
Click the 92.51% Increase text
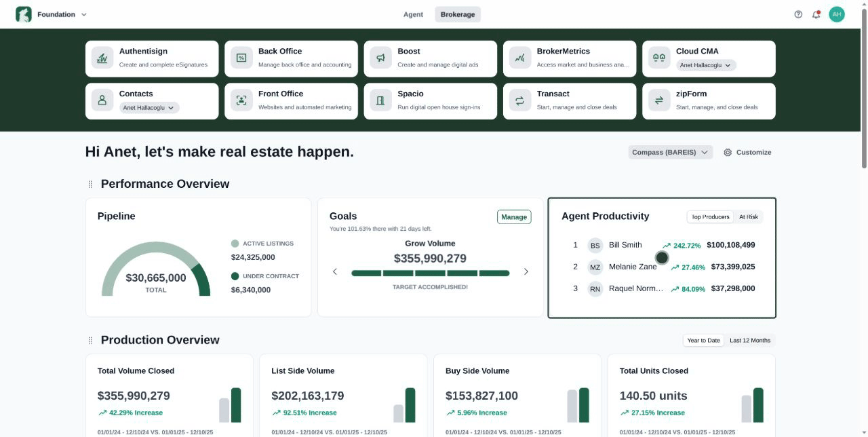pos(310,413)
